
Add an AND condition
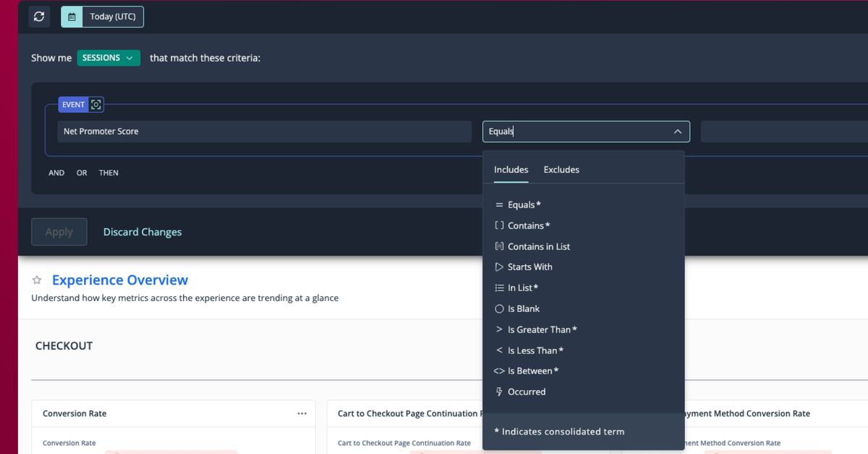pyautogui.click(x=56, y=173)
